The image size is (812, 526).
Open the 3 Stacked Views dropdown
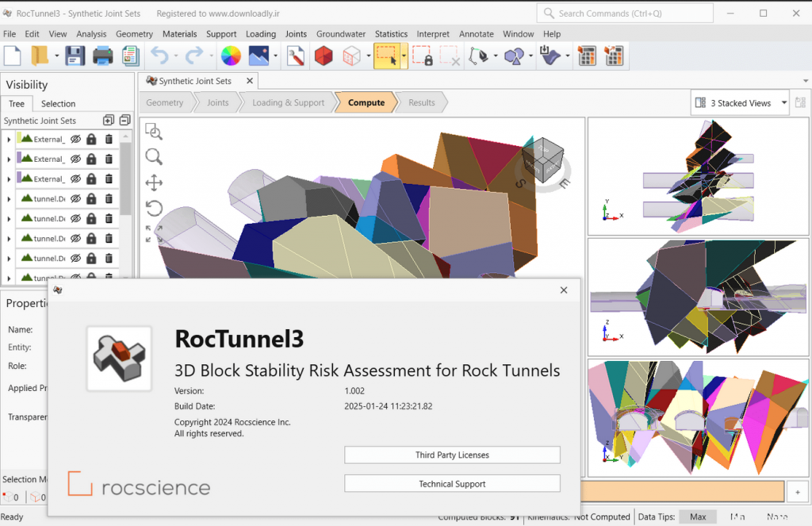741,103
